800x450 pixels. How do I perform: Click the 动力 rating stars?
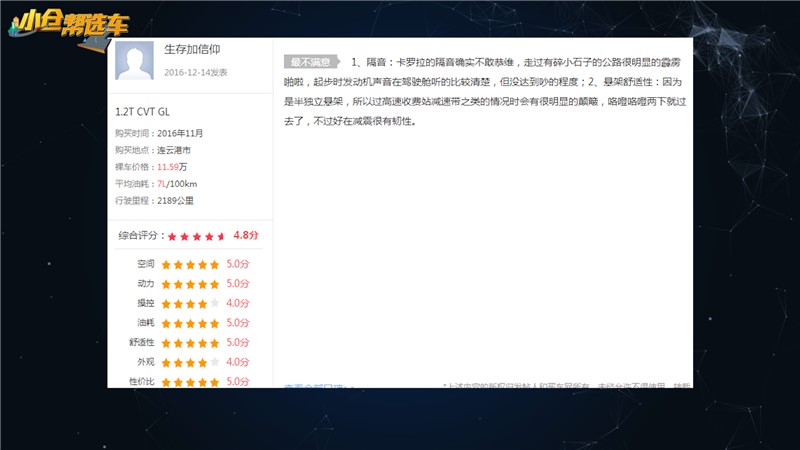click(x=190, y=284)
